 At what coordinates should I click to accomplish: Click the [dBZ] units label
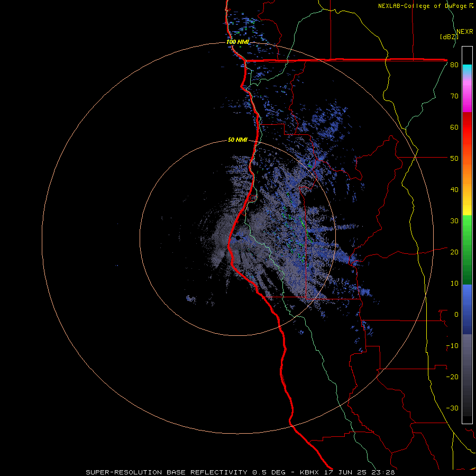coord(449,37)
